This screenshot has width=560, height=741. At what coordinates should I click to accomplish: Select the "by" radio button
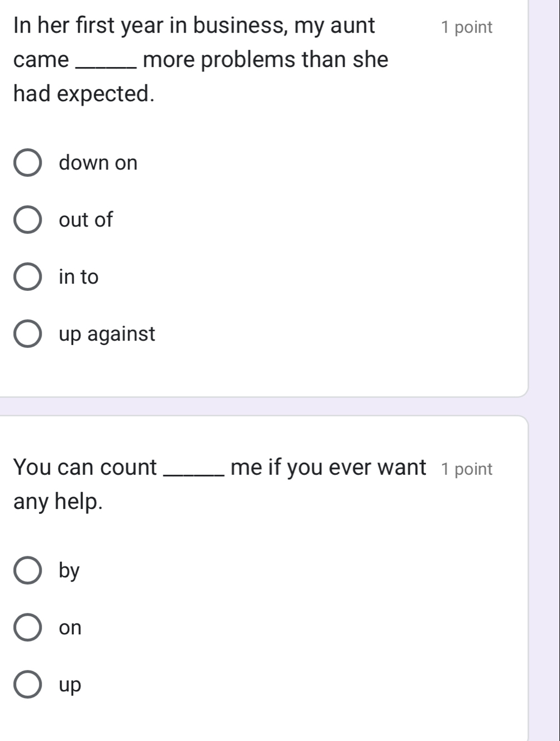(27, 571)
